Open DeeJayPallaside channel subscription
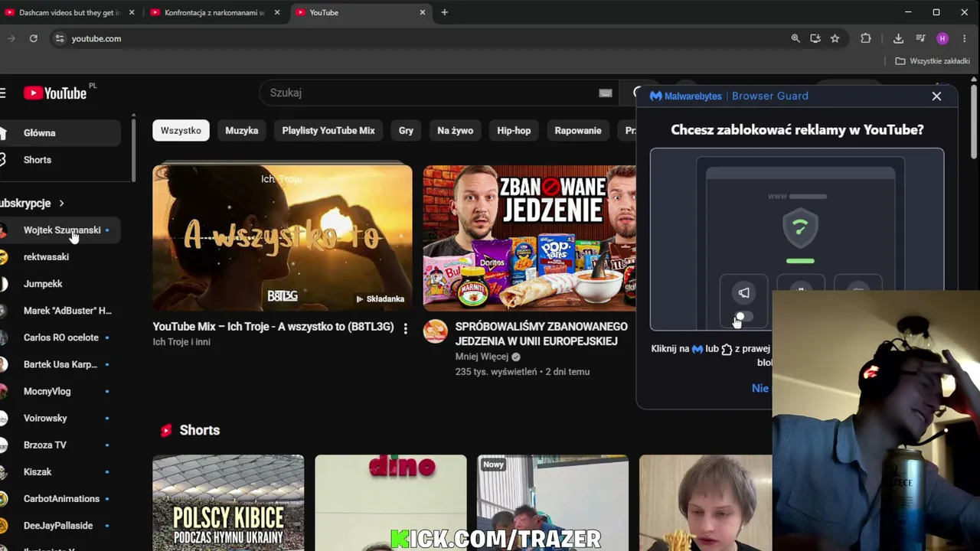The image size is (980, 551). click(60, 526)
